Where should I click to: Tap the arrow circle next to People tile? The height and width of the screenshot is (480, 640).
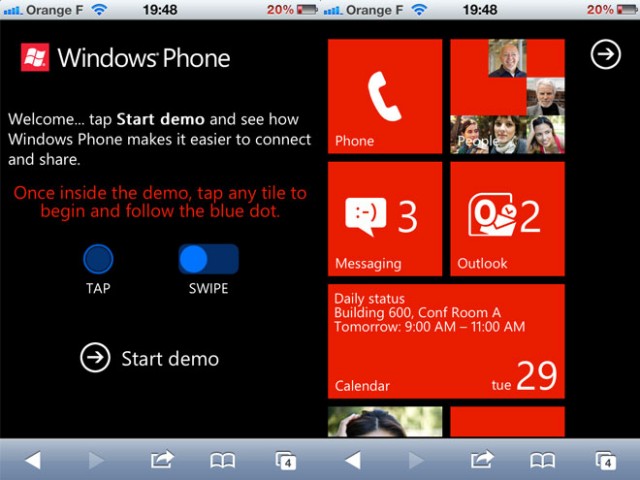[x=606, y=54]
